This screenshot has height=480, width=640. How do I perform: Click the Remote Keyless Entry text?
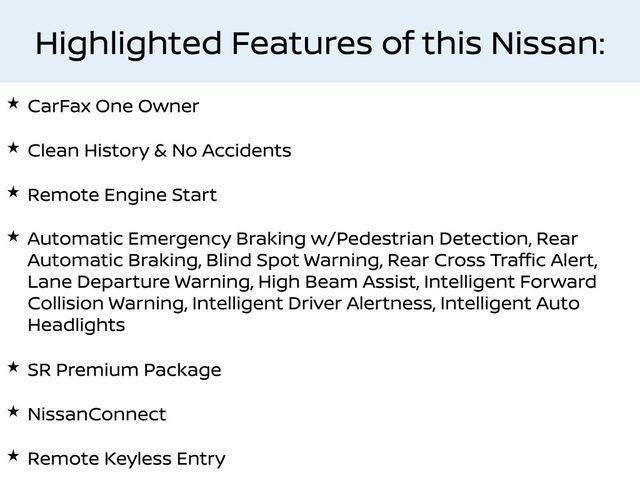click(x=126, y=458)
